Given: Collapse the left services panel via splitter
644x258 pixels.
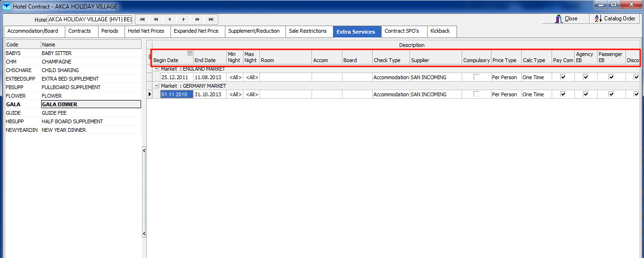Looking at the screenshot, I should [144, 150].
